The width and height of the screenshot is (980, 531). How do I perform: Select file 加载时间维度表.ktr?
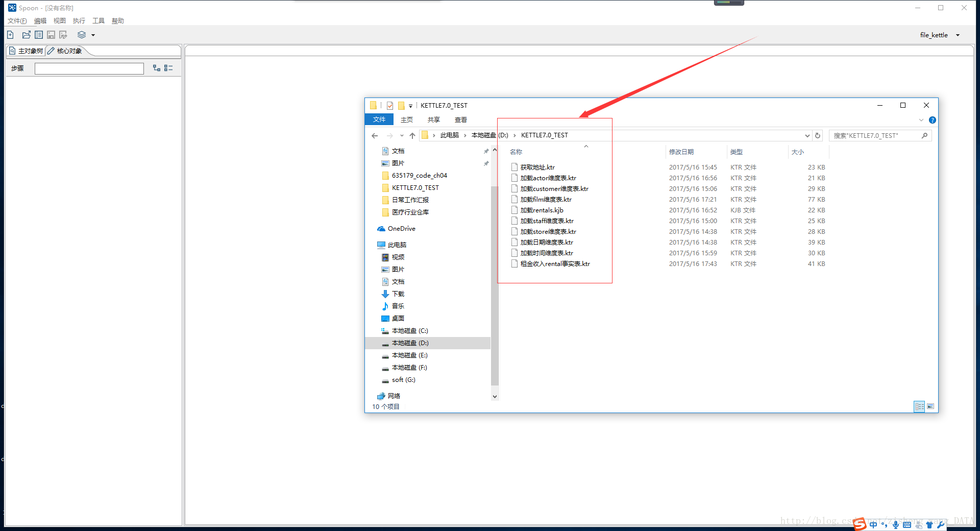[547, 253]
